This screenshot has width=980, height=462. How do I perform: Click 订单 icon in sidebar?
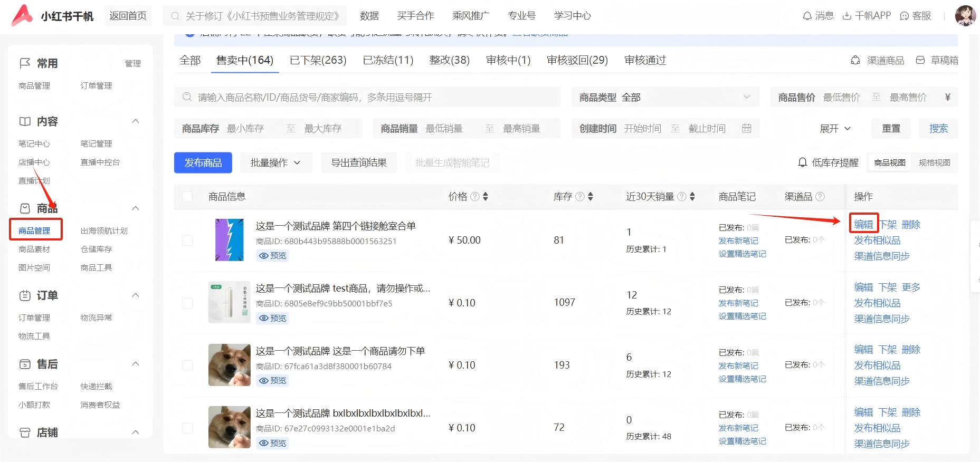(x=25, y=295)
